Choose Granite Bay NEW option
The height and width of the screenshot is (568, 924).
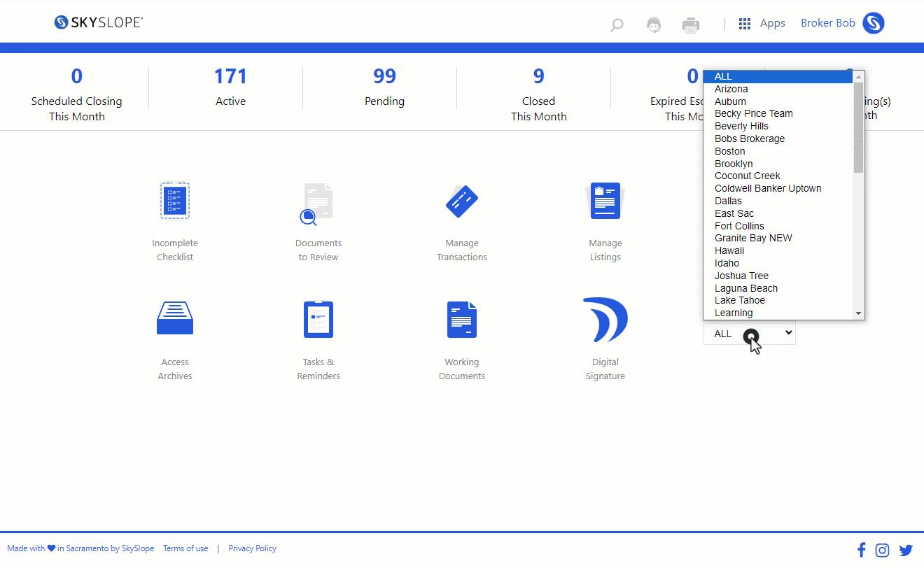778,238
